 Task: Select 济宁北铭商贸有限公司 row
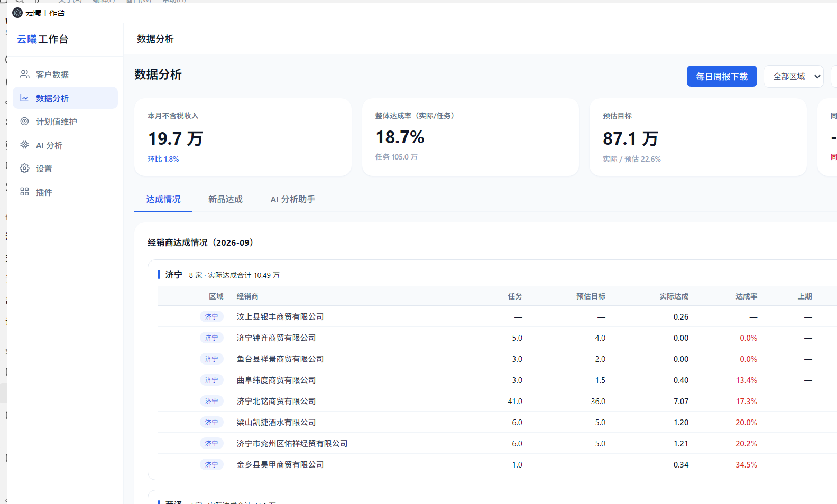(x=497, y=401)
